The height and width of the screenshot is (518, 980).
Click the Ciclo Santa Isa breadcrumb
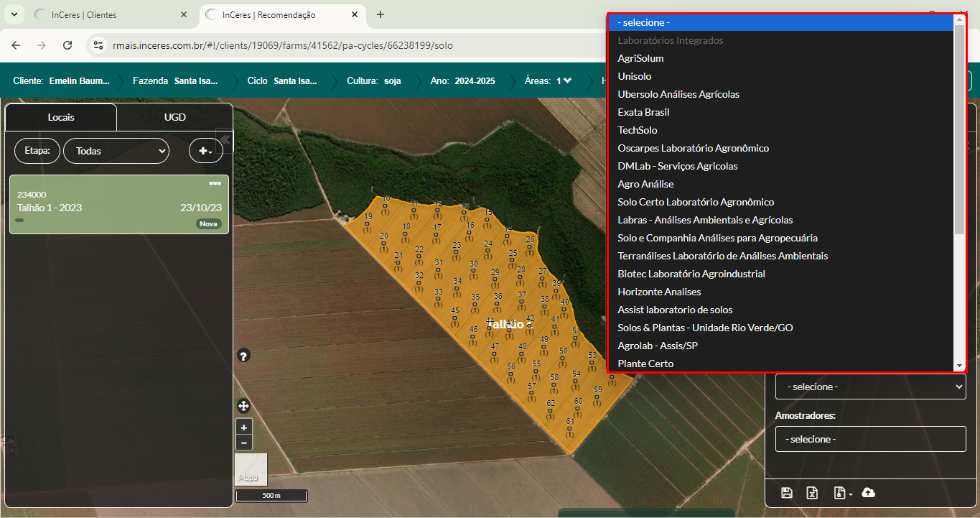[282, 80]
